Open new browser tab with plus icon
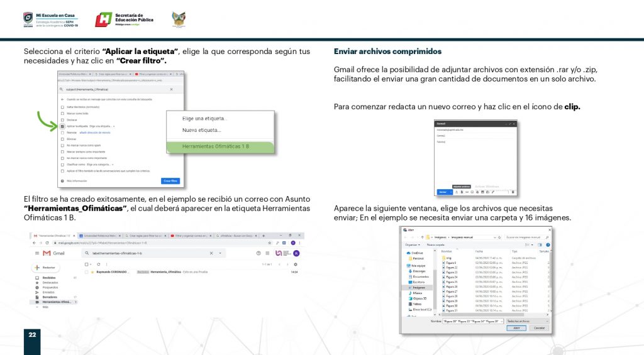Viewport: 644px width, 355px height. 264,236
